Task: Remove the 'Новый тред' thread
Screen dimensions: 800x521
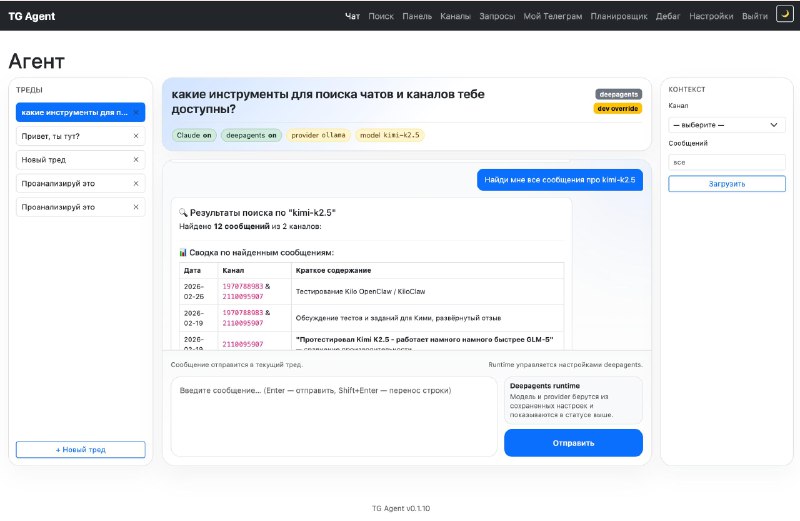Action: coord(136,160)
